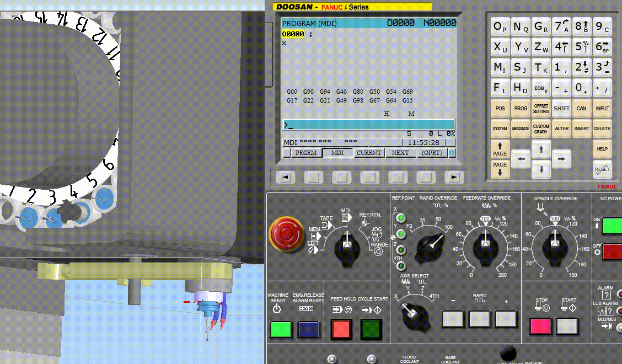
Task: Select the PRGRM softkey tab
Action: coord(306,153)
